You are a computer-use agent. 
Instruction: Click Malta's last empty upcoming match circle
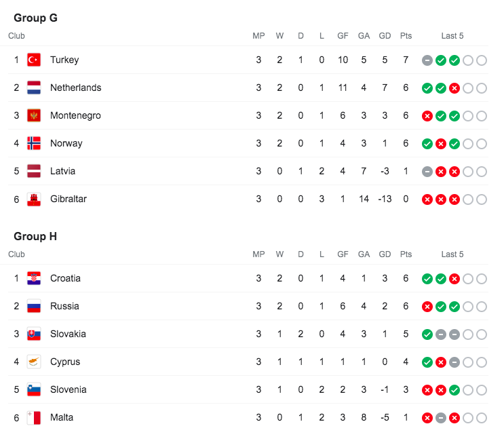pyautogui.click(x=482, y=418)
